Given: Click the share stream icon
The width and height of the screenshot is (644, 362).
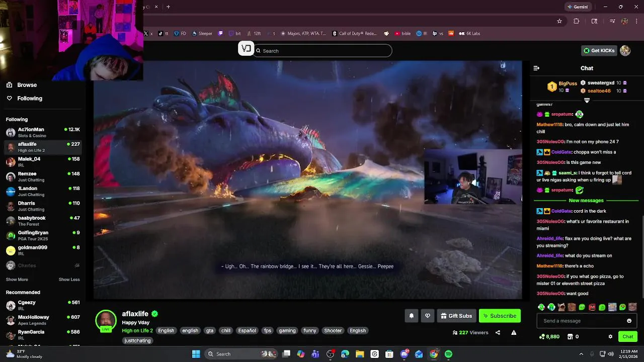Looking at the screenshot, I should pyautogui.click(x=498, y=332).
